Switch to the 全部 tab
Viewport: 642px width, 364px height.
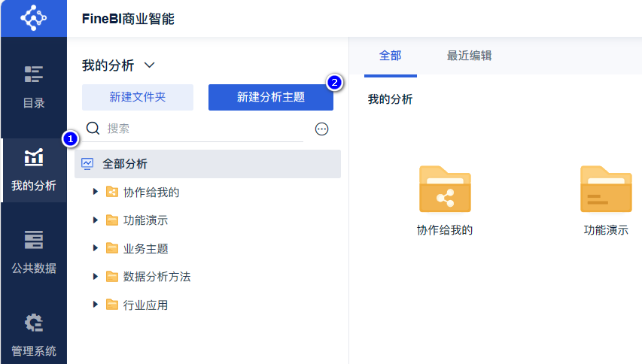(390, 56)
